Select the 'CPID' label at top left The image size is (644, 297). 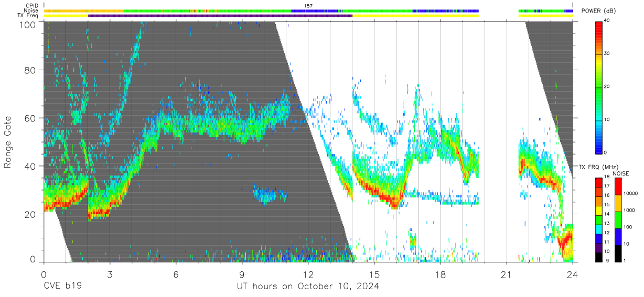point(31,6)
